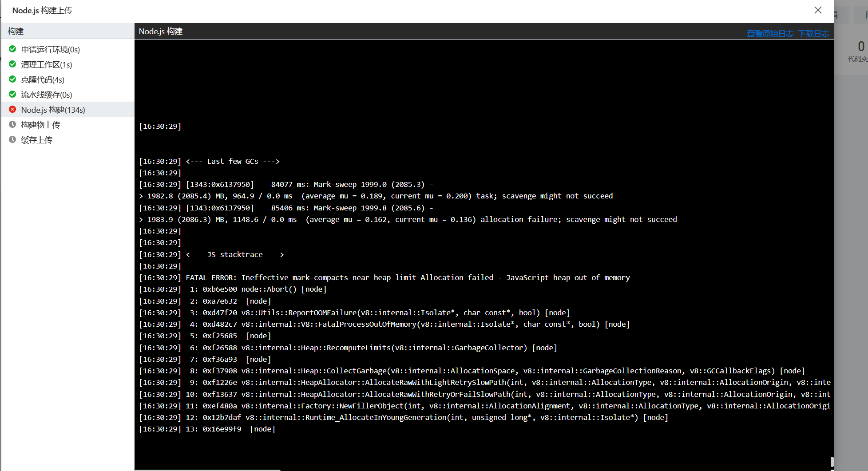Click the Node.js 构建 log panel title
Viewport: 868px width, 471px height.
(161, 31)
